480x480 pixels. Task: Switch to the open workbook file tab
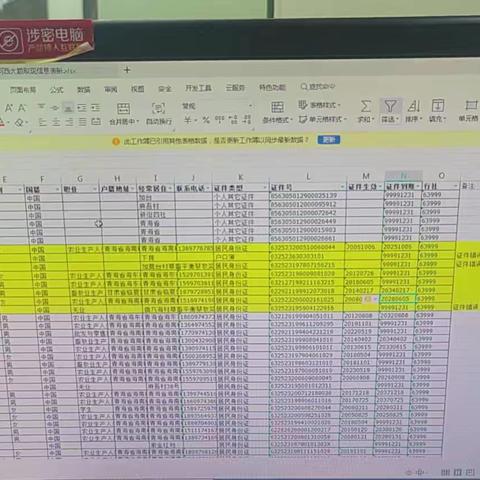pos(38,71)
